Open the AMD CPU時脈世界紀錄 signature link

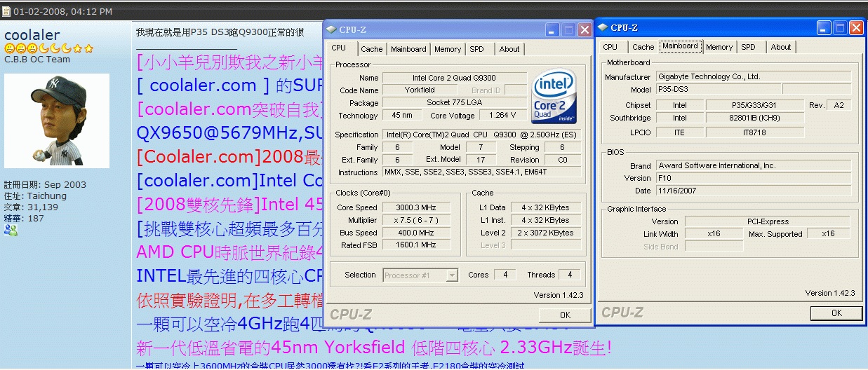tap(229, 252)
